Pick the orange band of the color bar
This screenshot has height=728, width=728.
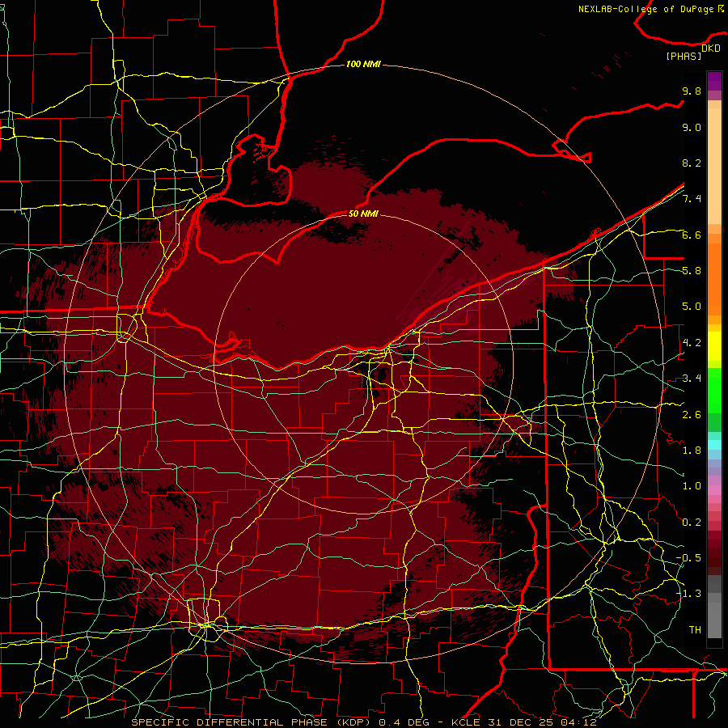tap(714, 280)
